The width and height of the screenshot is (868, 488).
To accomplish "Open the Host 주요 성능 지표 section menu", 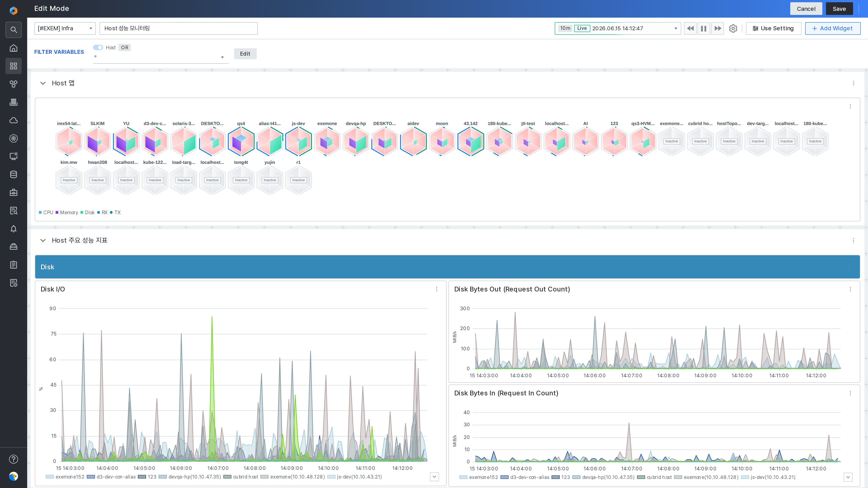I will click(x=854, y=240).
